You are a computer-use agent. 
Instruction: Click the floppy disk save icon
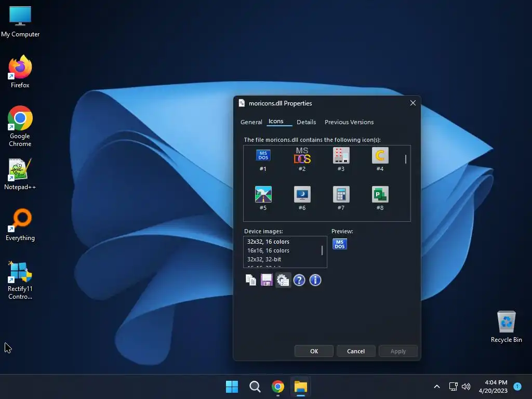(x=267, y=280)
